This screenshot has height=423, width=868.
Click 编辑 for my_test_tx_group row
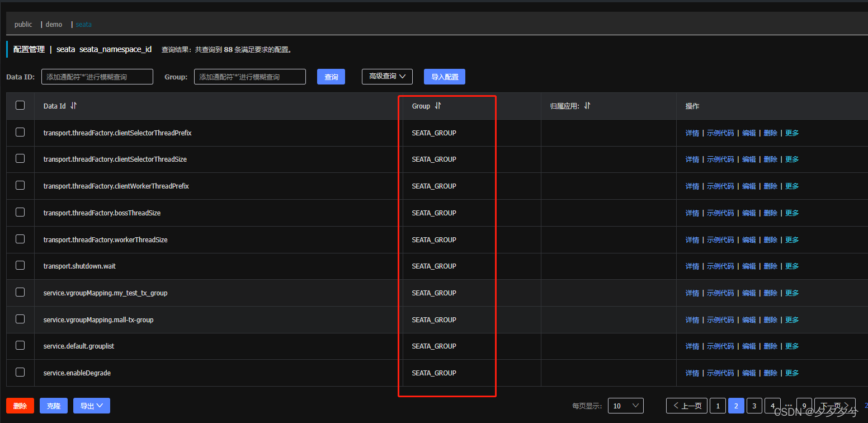[749, 293]
